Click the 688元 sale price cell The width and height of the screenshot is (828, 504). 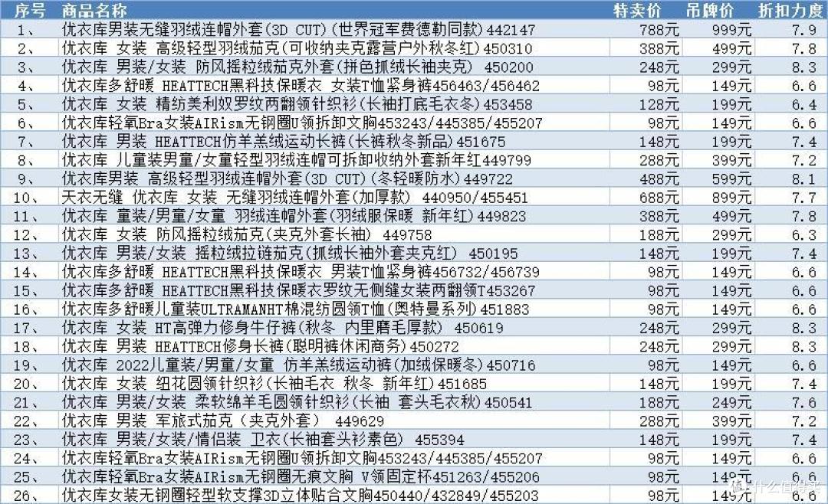[659, 198]
